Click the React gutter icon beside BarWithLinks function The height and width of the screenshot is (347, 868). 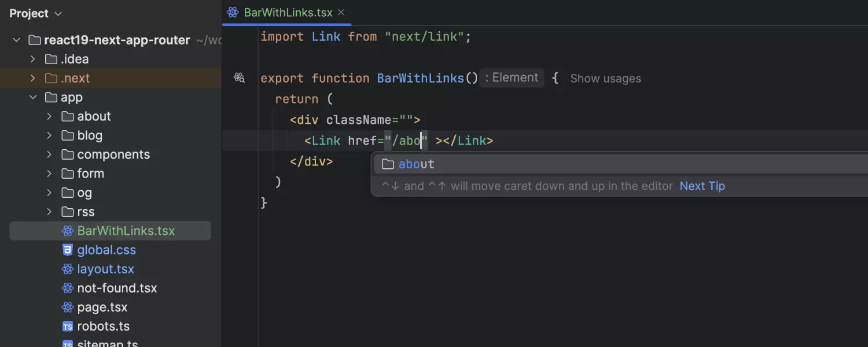pos(239,77)
